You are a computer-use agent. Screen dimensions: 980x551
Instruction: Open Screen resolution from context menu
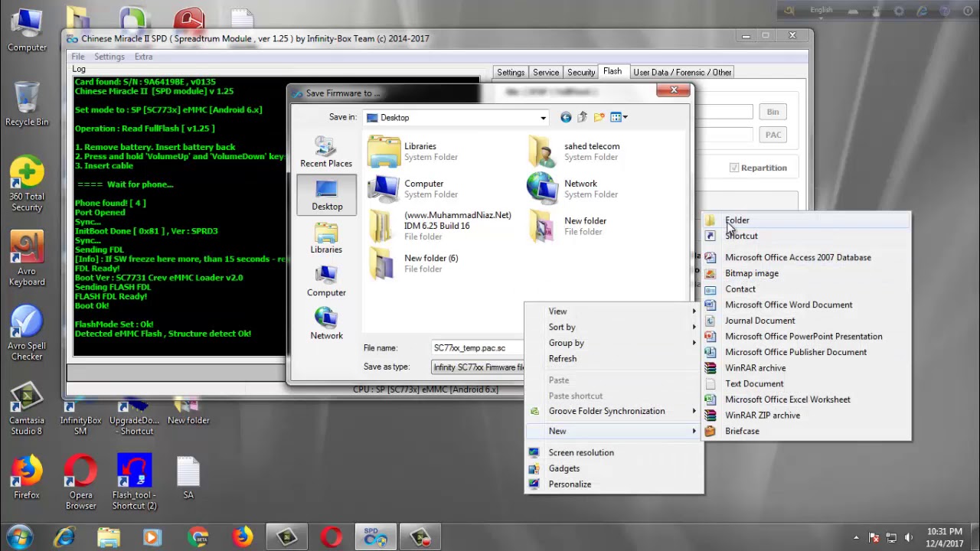tap(614, 452)
